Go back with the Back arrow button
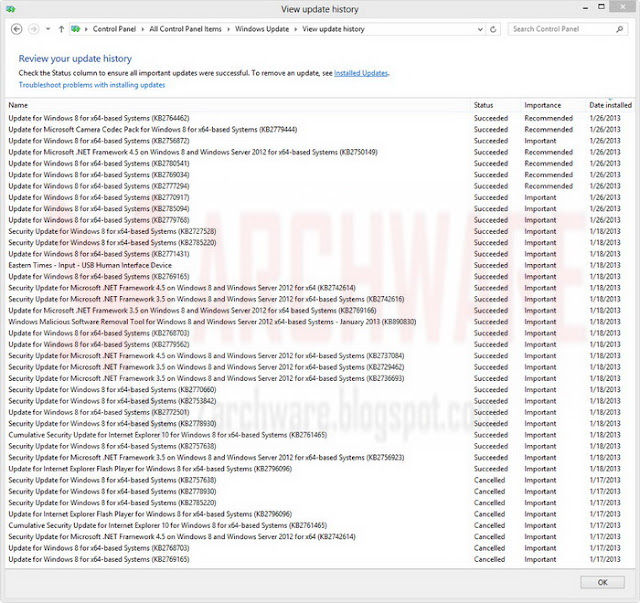The height and width of the screenshot is (603, 640). pyautogui.click(x=16, y=29)
